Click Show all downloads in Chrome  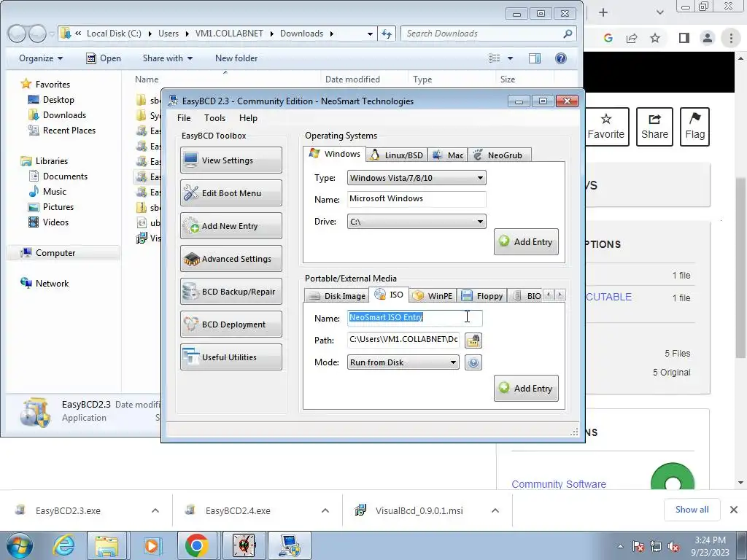tap(692, 510)
